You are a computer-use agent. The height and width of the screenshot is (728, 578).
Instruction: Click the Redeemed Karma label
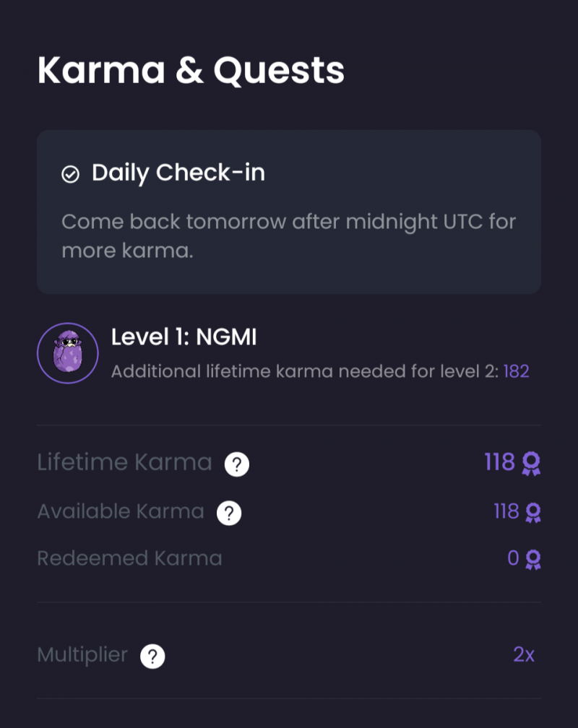(129, 558)
